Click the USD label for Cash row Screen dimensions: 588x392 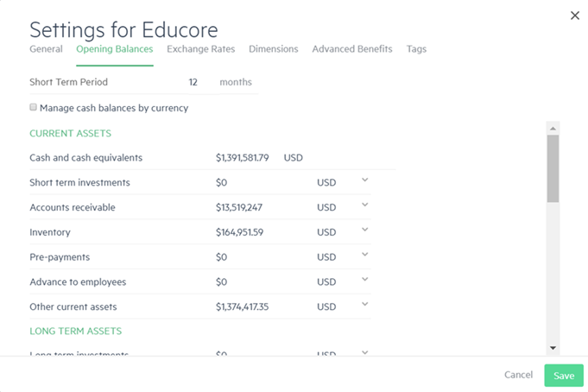(294, 157)
